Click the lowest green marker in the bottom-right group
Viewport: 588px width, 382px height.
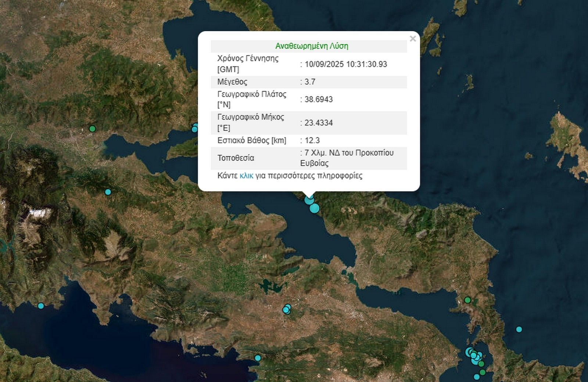pyautogui.click(x=483, y=372)
